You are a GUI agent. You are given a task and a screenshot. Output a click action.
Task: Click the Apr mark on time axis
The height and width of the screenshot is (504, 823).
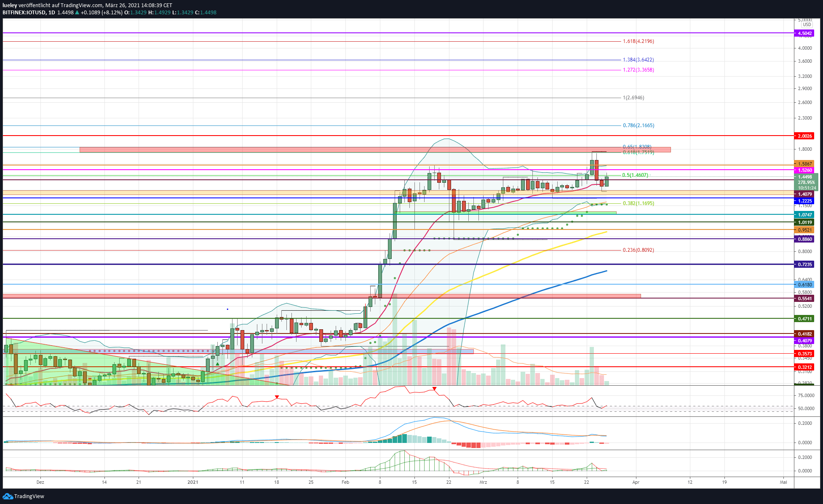(x=636, y=482)
